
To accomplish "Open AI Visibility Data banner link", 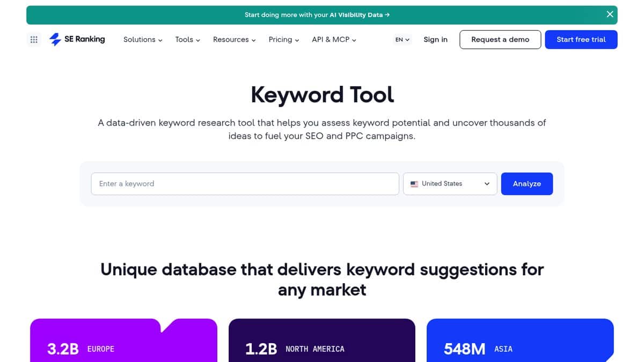I will tap(317, 15).
